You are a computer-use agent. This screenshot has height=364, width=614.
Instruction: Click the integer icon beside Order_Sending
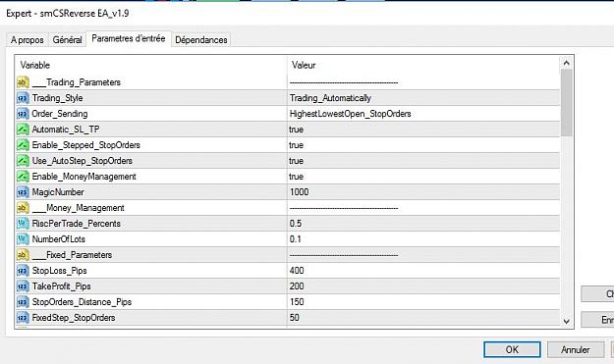pos(23,114)
